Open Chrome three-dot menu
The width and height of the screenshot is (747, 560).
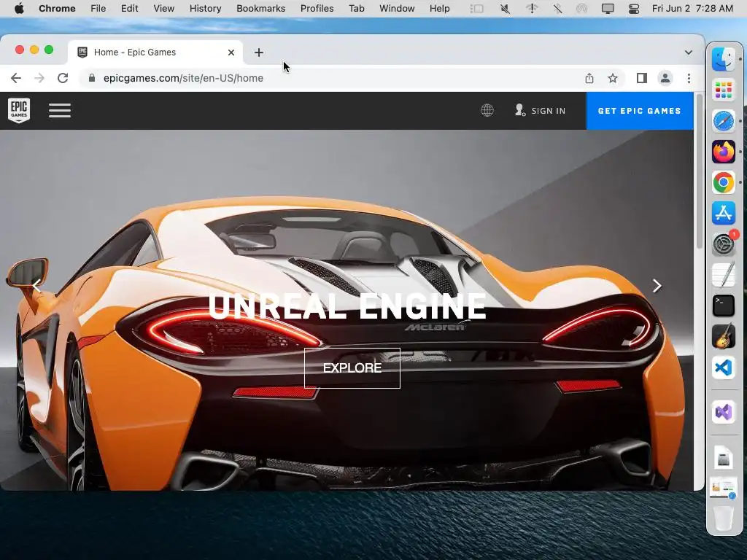pos(689,78)
